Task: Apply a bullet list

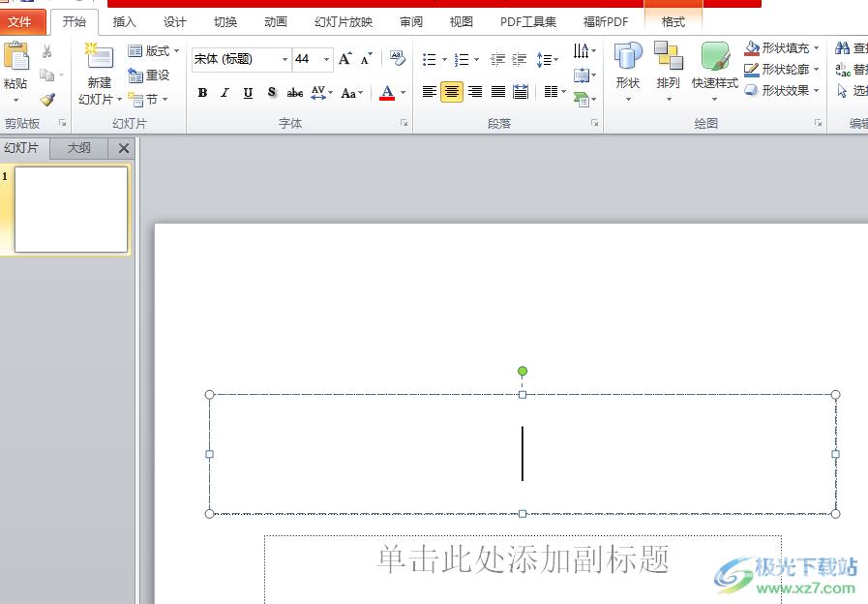Action: coord(430,59)
